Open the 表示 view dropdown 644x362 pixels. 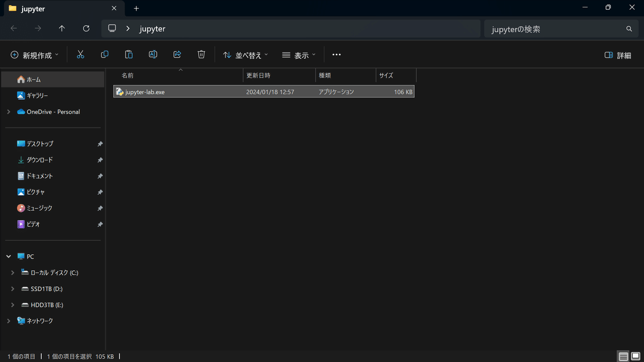(299, 55)
